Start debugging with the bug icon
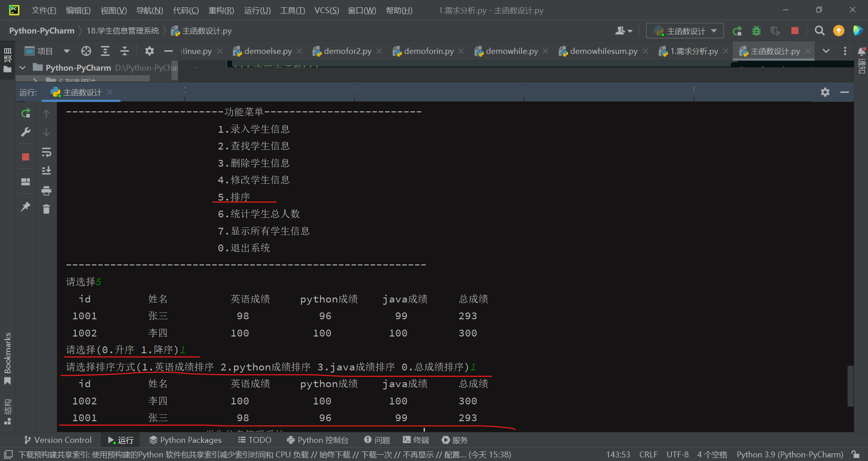The image size is (868, 461). [x=756, y=31]
